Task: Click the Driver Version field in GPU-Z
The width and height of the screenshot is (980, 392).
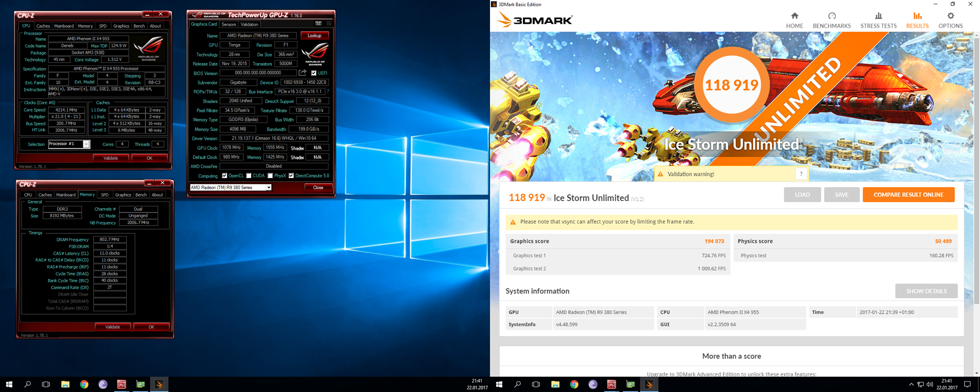Action: pyautogui.click(x=274, y=138)
